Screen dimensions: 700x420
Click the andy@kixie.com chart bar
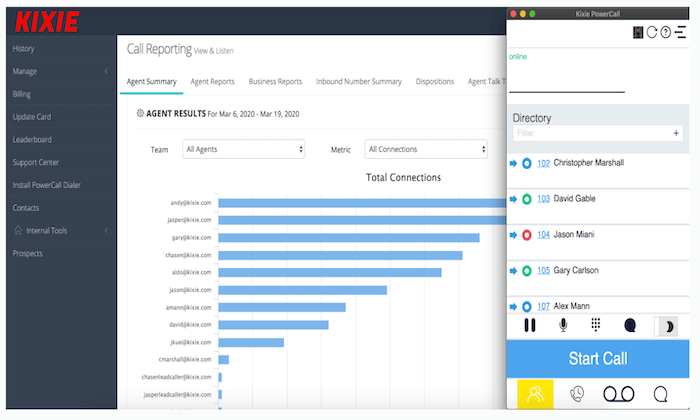click(x=362, y=203)
